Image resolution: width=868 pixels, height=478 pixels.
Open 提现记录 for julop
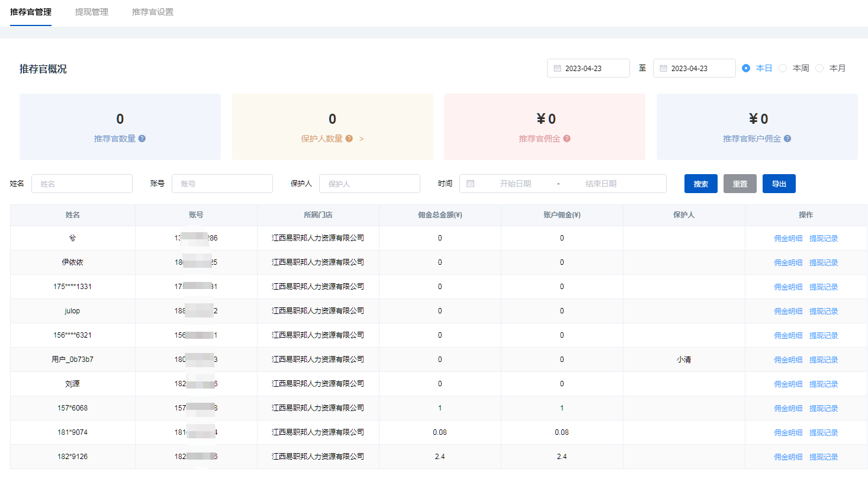pyautogui.click(x=824, y=312)
